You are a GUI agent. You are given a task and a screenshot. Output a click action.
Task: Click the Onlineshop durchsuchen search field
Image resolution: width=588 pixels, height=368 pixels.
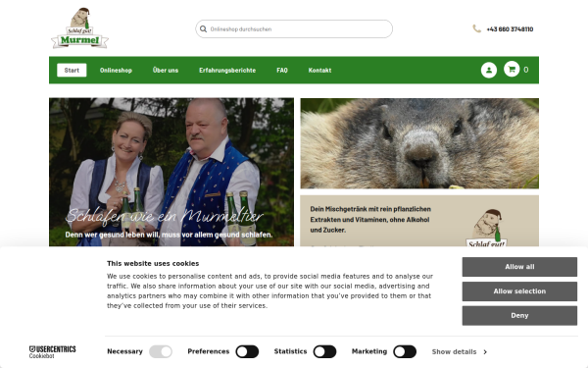coord(294,28)
